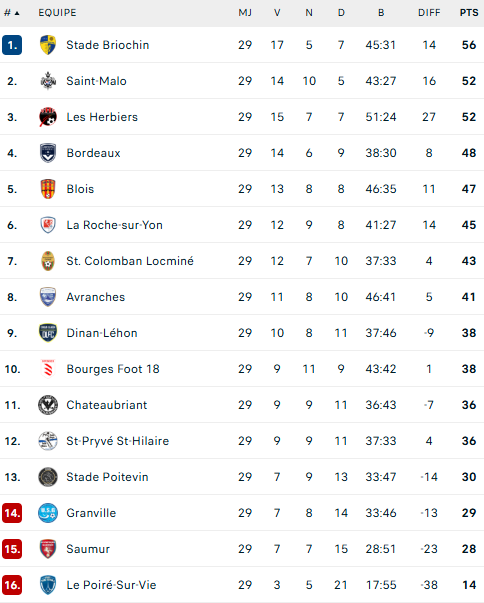Open the Saint-Malo club logo

point(48,81)
